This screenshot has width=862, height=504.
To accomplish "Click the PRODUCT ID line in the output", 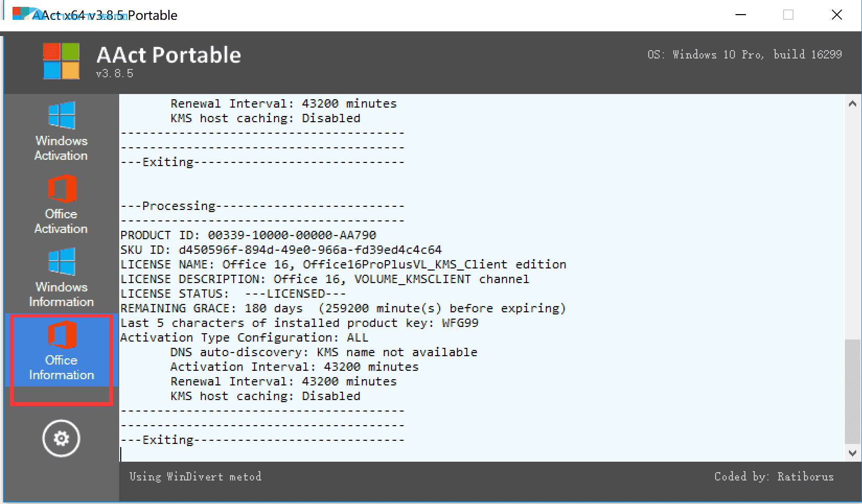I will coord(248,235).
